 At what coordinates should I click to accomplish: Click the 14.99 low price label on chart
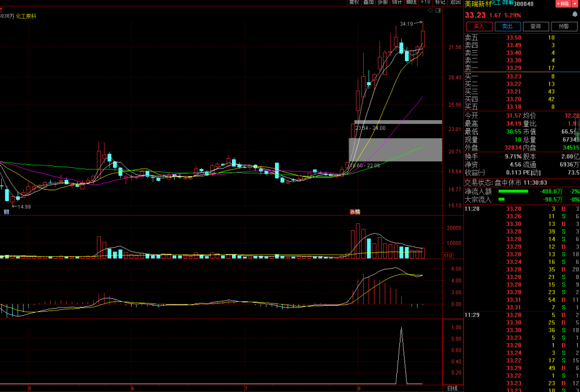point(24,207)
